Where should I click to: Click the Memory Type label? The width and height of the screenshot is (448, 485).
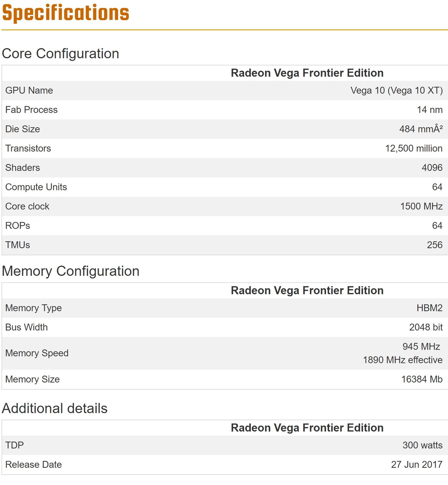[x=34, y=308]
